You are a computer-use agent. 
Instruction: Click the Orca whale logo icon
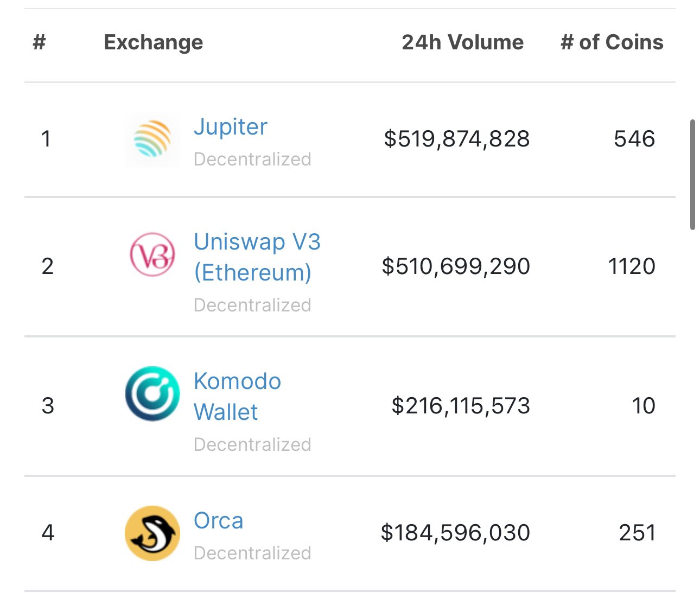pos(152,533)
